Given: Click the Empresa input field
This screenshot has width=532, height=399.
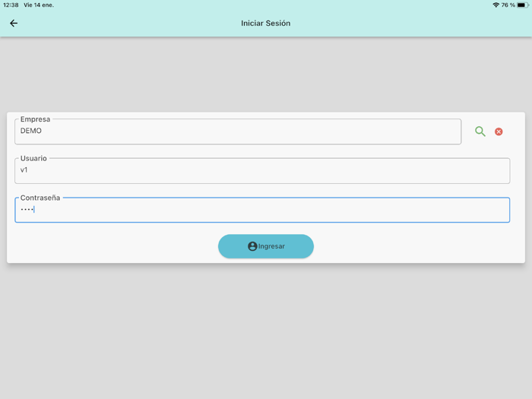Looking at the screenshot, I should coord(238,131).
